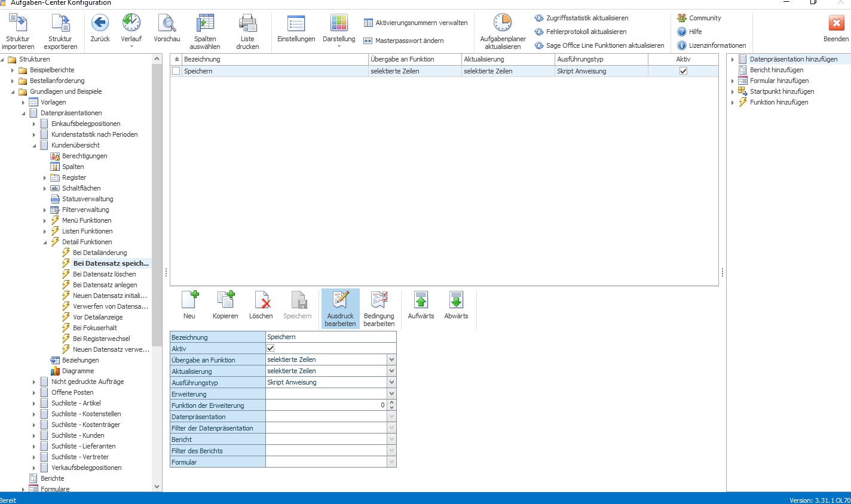Click the Bezeichnung input field
Viewport: 851px width, 504px height.
coord(331,337)
